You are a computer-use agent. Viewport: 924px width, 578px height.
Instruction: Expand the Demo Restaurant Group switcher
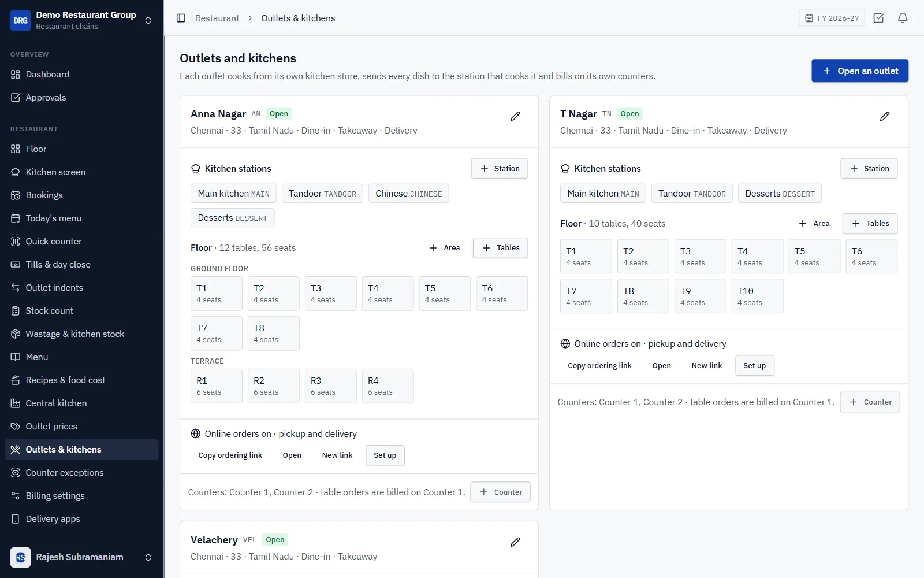pyautogui.click(x=81, y=20)
